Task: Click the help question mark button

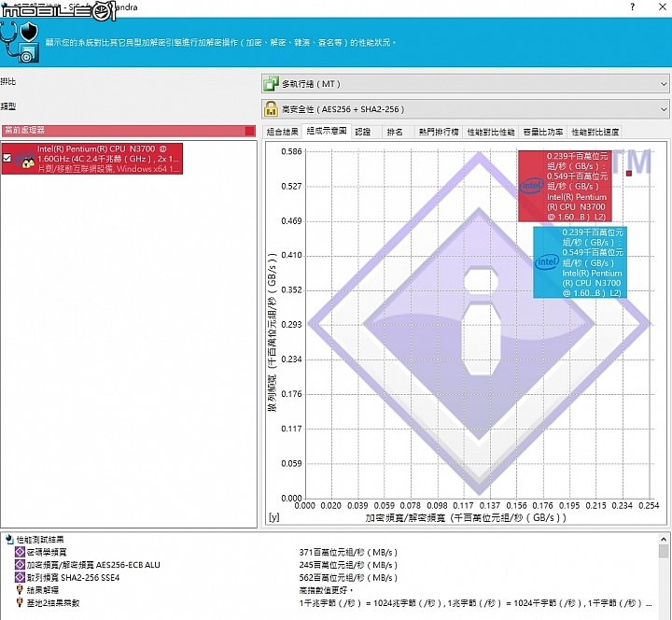Action: click(x=633, y=7)
